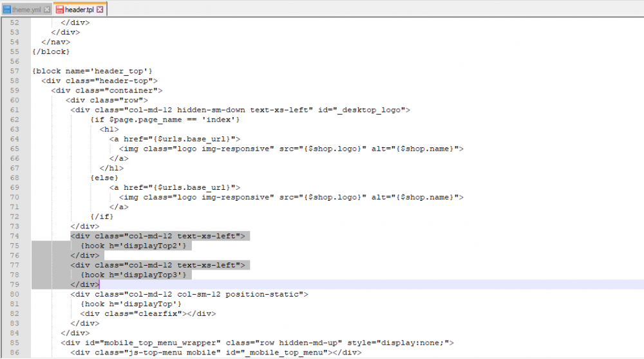This screenshot has width=644, height=359.
Task: Click the div class="container" line
Action: pyautogui.click(x=107, y=90)
